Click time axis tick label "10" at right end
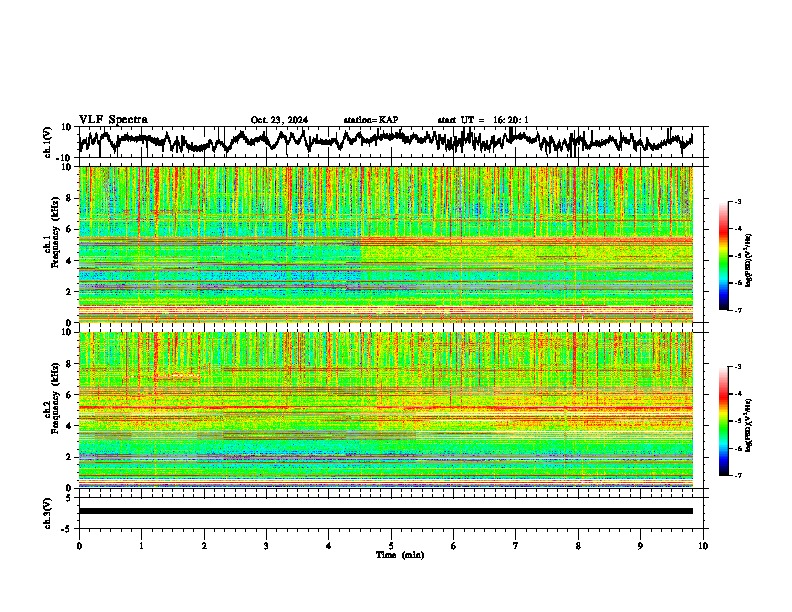The image size is (792, 612). (703, 546)
